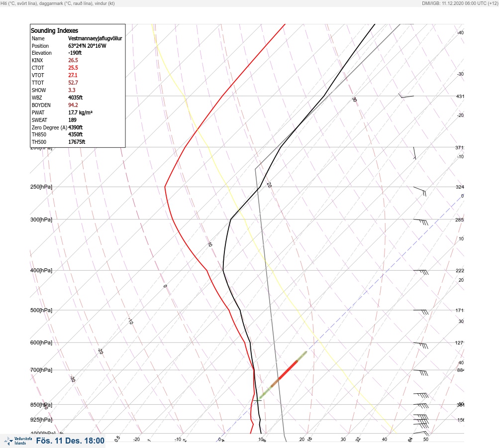Select the position 63°24'N 20°16'W
The width and height of the screenshot is (499, 448).
tap(87, 46)
